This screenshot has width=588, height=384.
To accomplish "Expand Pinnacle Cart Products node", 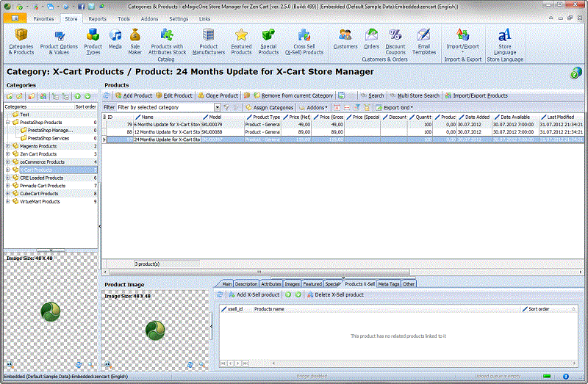I will [x=7, y=186].
